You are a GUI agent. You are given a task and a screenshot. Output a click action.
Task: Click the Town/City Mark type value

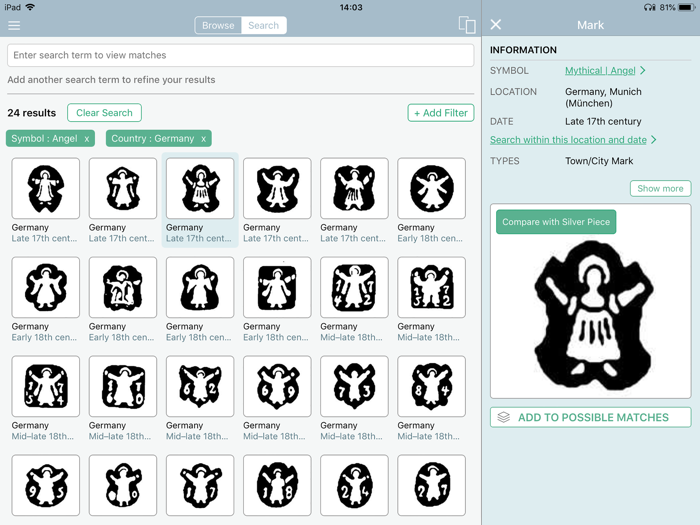599,161
